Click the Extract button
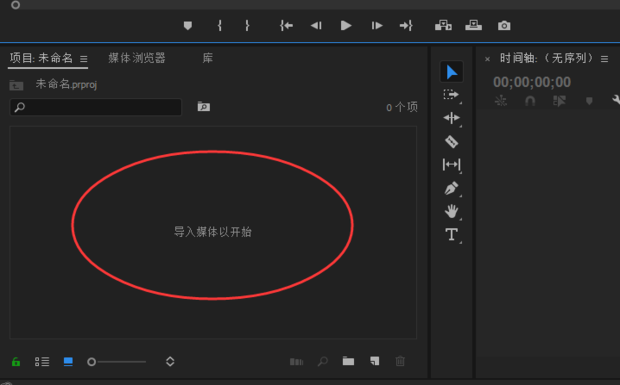This screenshot has width=620, height=385. pyautogui.click(x=473, y=26)
